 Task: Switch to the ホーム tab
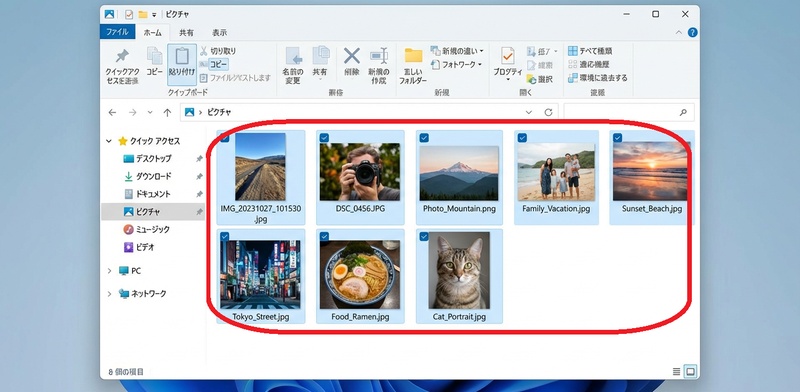[x=153, y=32]
